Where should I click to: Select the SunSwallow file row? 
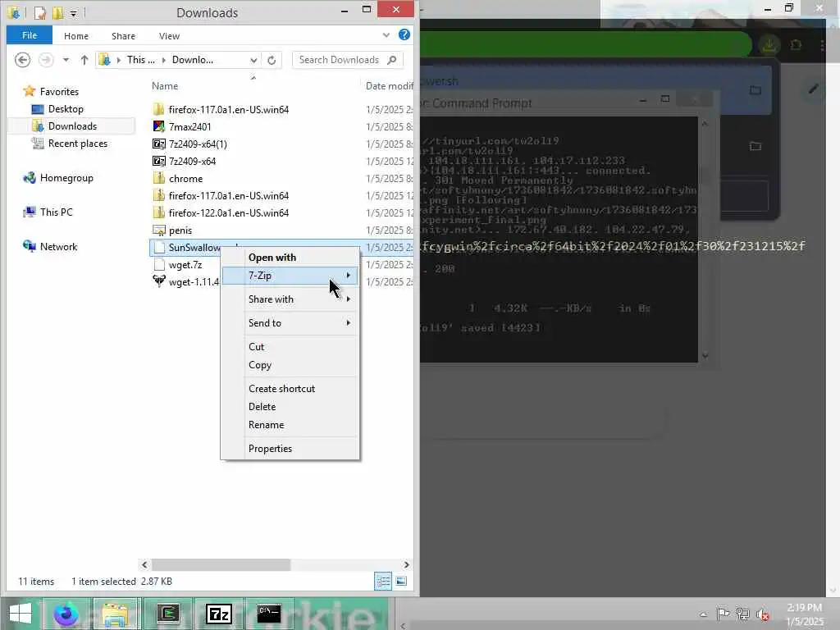[281, 247]
